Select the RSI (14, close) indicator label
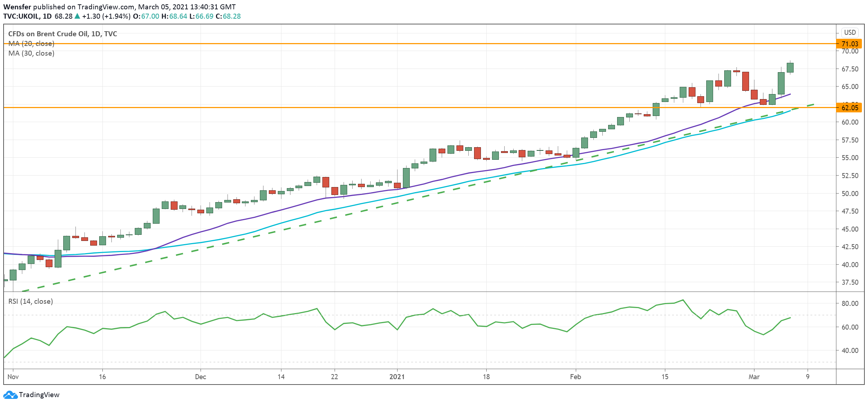The image size is (868, 405). [x=31, y=301]
